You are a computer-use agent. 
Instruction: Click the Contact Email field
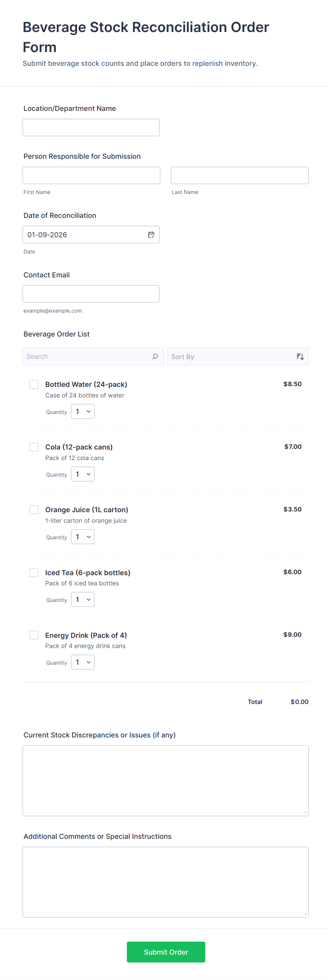click(x=91, y=293)
